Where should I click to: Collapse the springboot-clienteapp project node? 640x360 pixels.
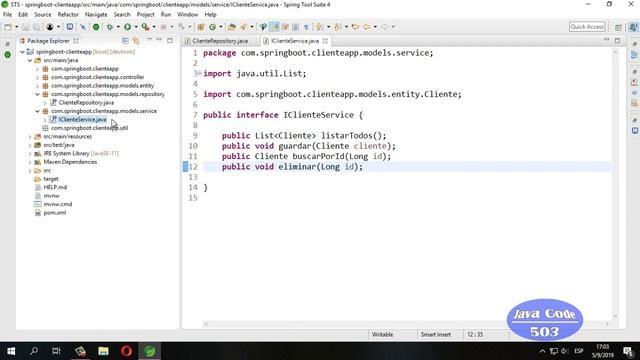22,52
